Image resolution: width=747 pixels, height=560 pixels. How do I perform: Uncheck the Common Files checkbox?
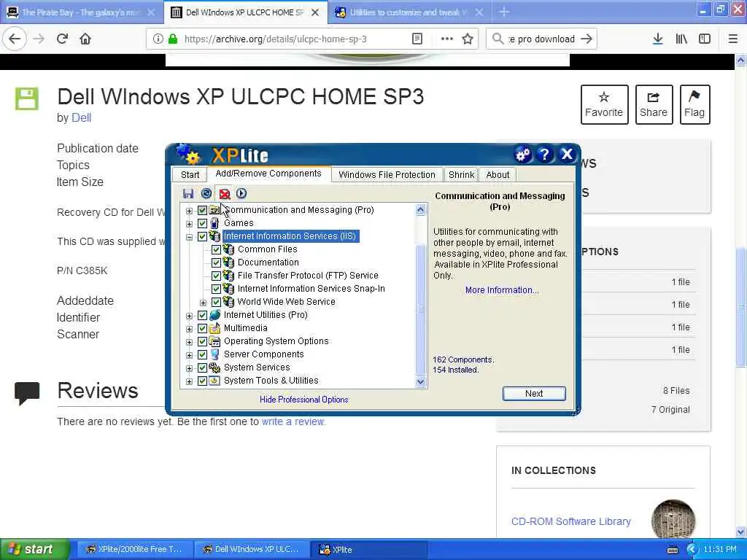[216, 249]
